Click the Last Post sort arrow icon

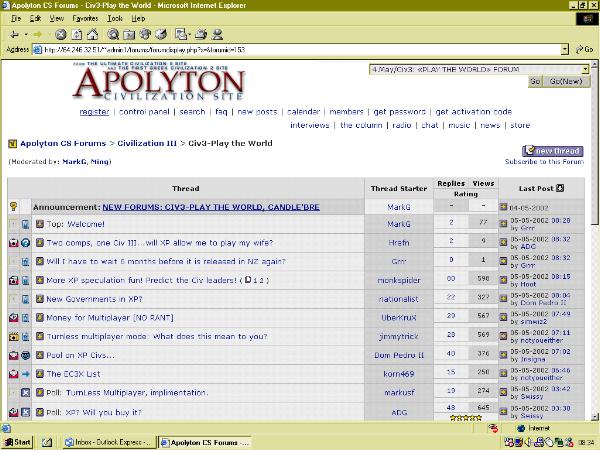pos(560,188)
